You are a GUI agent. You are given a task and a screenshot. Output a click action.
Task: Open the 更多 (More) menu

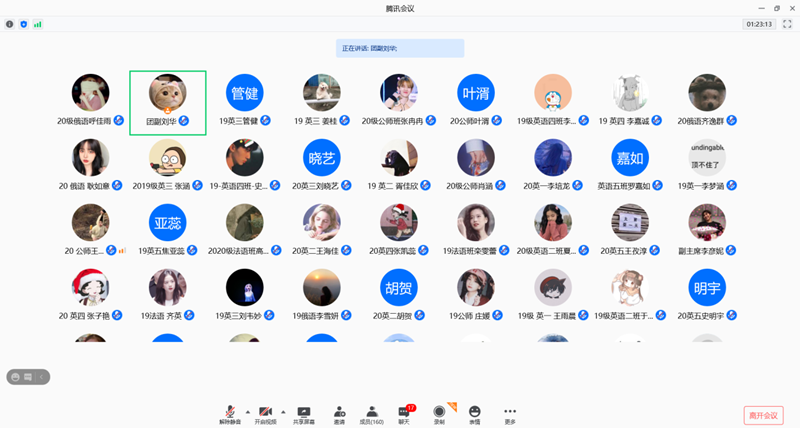[x=510, y=413]
